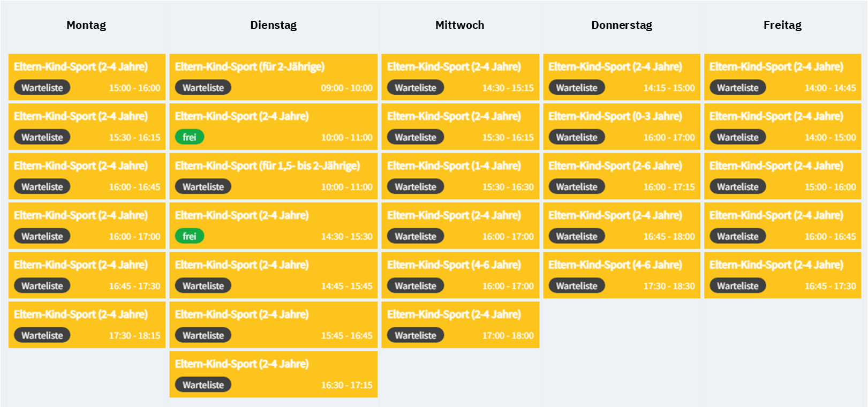Click the Warteliste badge on Monday's 17:30 - 18:15 course
868x407 pixels.
pyautogui.click(x=42, y=335)
